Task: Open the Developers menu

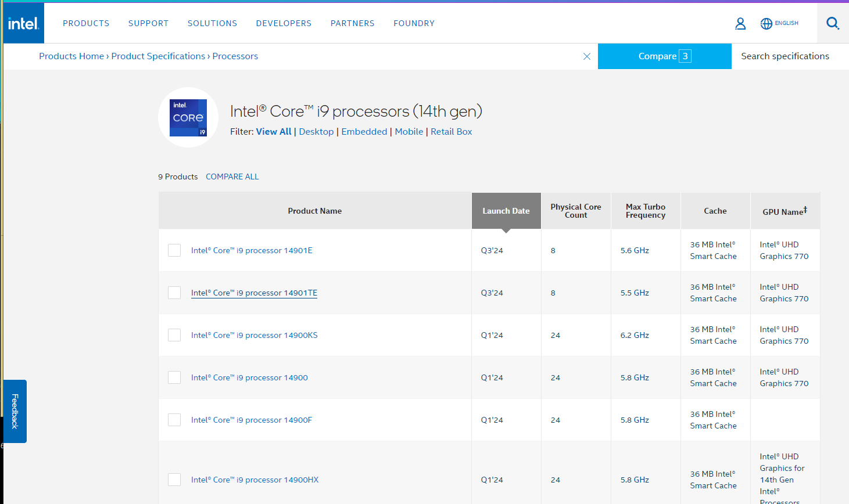Action: pos(284,23)
